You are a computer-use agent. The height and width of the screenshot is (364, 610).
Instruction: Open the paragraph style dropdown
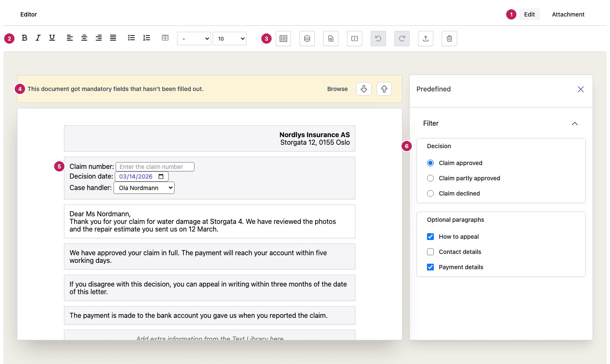[x=194, y=39]
